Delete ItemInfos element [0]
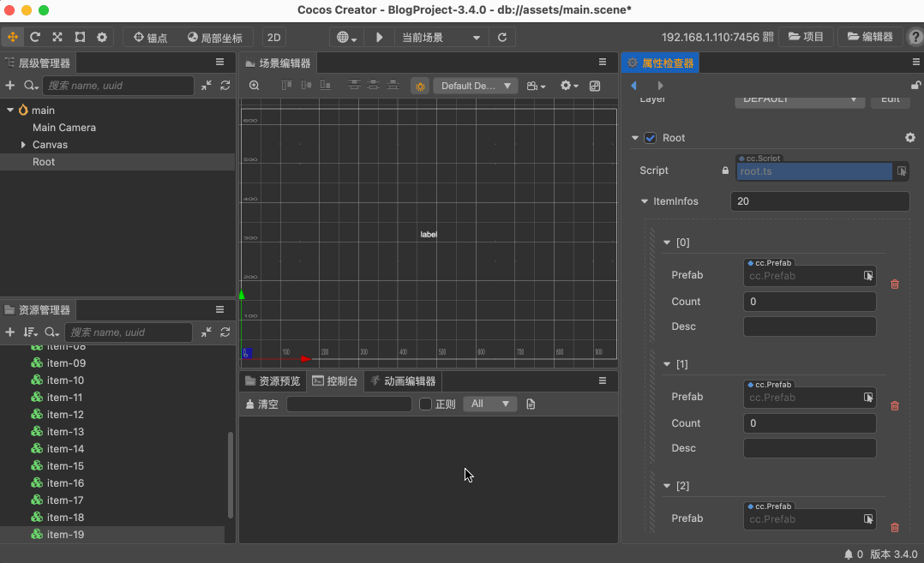 pyautogui.click(x=895, y=284)
